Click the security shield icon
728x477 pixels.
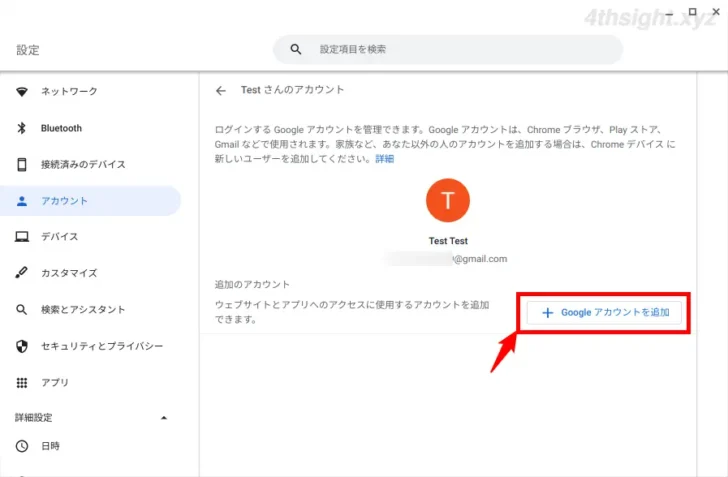click(x=22, y=346)
